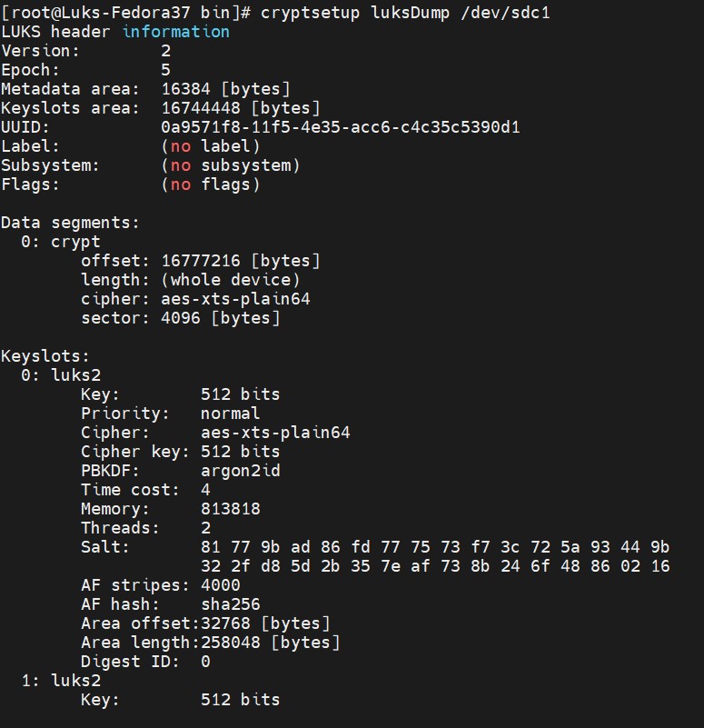Viewport: 704px width, 728px height.
Task: Click the Metadata area value 16384
Action: pyautogui.click(x=185, y=89)
